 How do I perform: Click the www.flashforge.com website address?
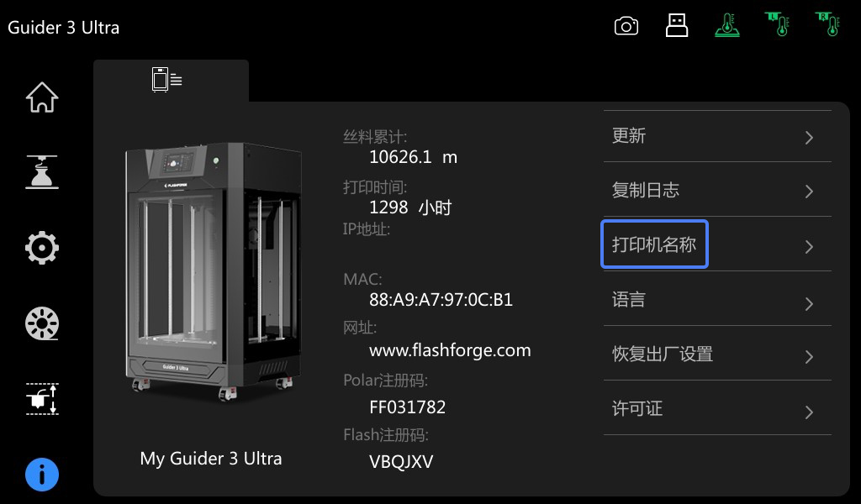pyautogui.click(x=450, y=350)
